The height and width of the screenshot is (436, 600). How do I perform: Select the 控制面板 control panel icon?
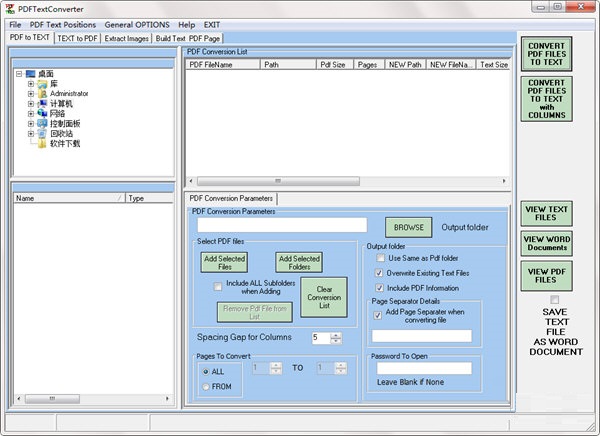click(42, 124)
